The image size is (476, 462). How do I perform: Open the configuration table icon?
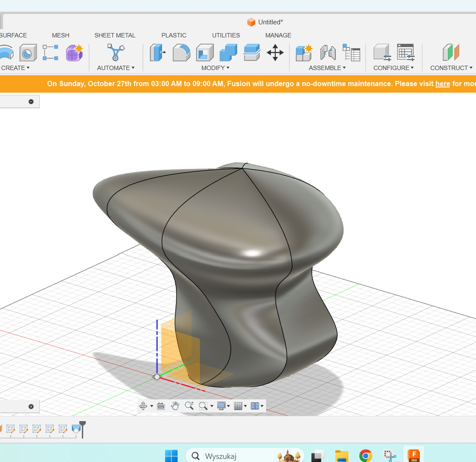(x=406, y=53)
